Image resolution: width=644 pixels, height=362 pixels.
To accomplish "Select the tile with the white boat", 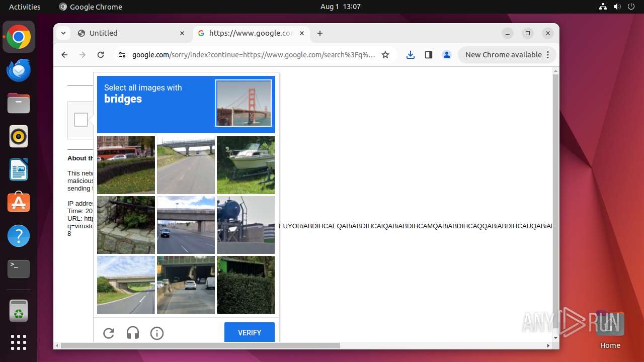I will point(246,165).
